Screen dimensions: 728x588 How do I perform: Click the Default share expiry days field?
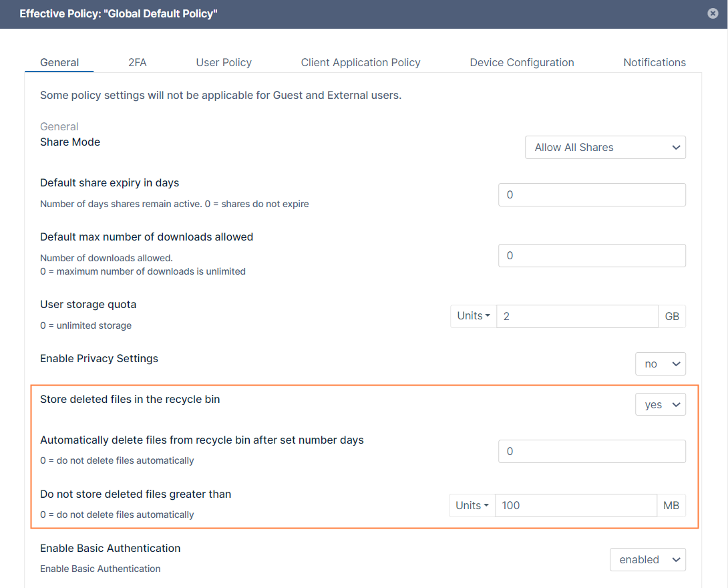[x=592, y=195]
